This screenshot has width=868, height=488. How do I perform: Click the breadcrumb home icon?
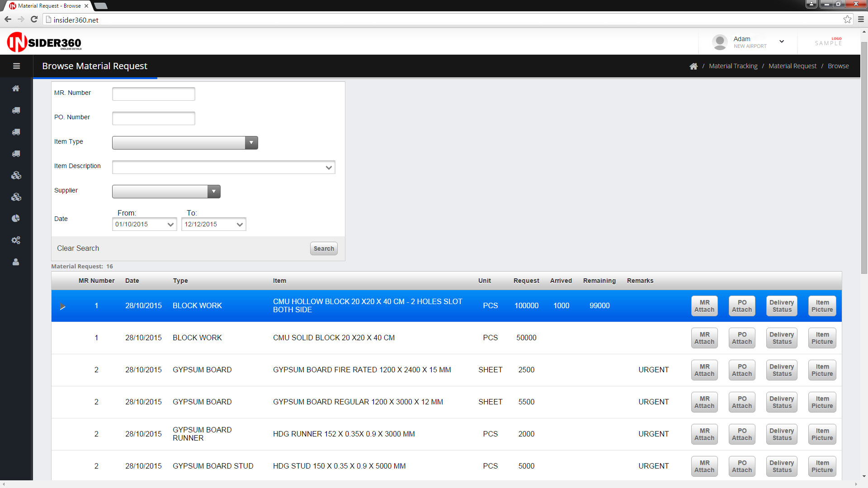coord(693,66)
